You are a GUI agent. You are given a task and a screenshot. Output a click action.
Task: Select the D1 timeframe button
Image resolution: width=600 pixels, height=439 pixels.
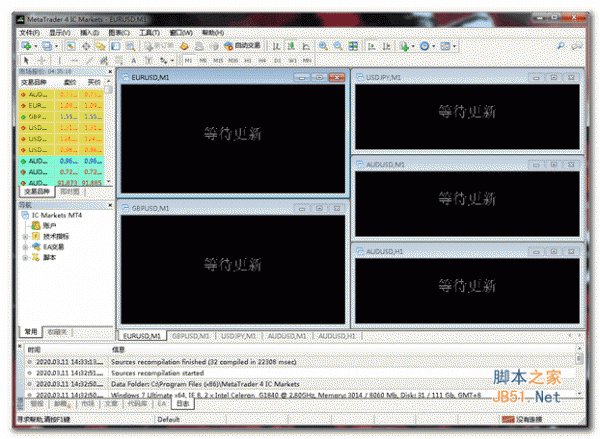click(278, 60)
